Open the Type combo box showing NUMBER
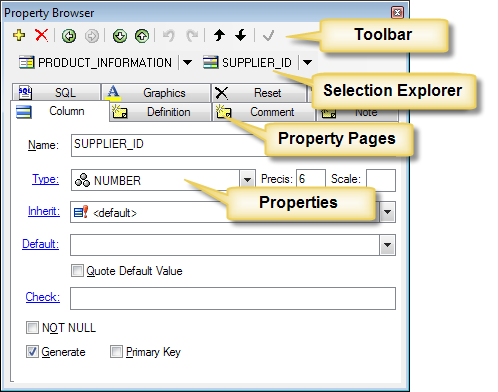 click(x=163, y=180)
